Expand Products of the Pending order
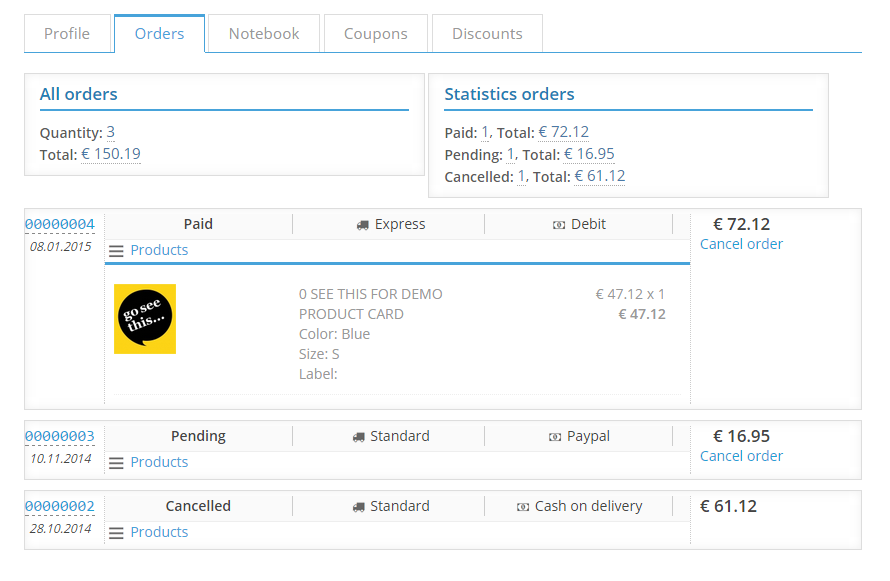890x581 pixels. (159, 462)
